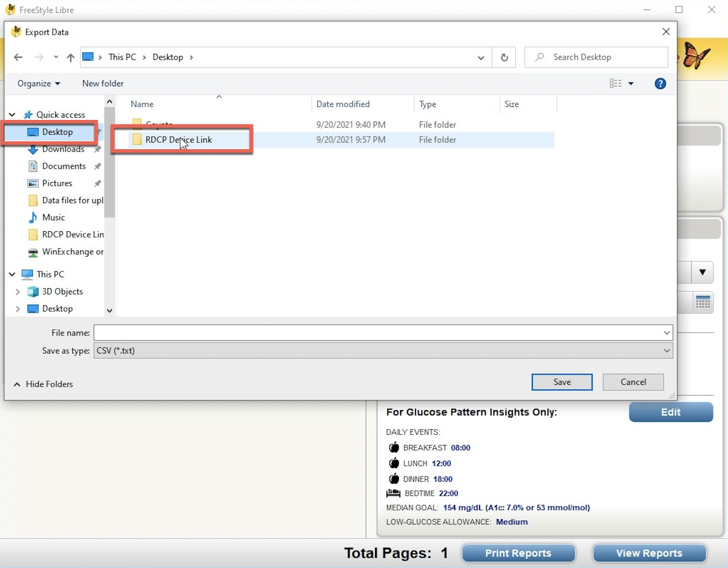This screenshot has width=728, height=568.
Task: Click the PC icon in address bar
Action: pyautogui.click(x=88, y=57)
